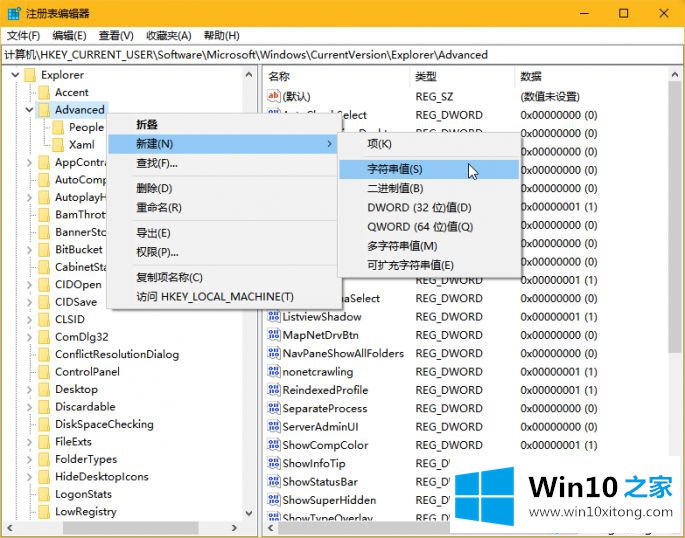Image resolution: width=685 pixels, height=538 pixels.
Task: Click 重命名(R) in the context menu
Action: (x=223, y=207)
